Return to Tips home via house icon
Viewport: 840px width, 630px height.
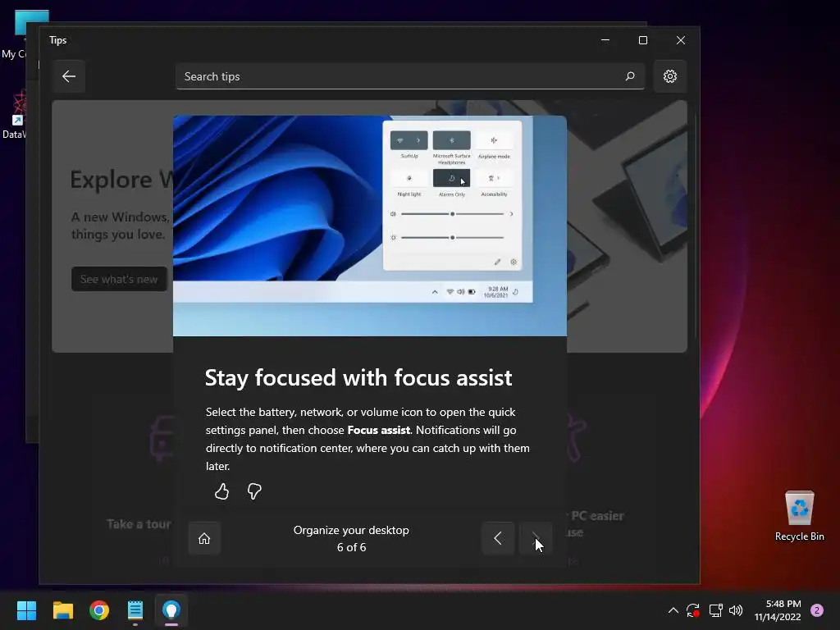pos(204,538)
